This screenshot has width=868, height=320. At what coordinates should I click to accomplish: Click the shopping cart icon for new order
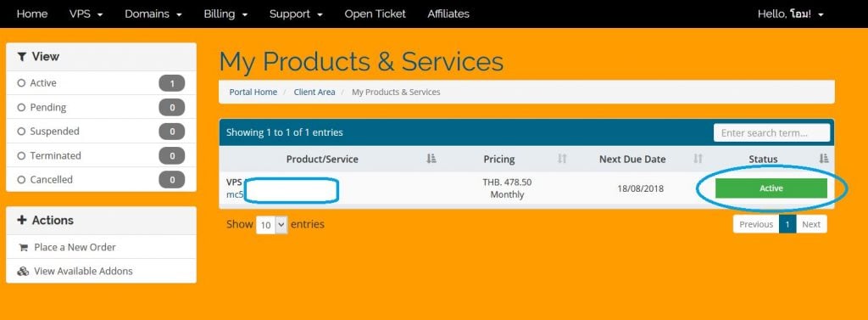click(23, 247)
